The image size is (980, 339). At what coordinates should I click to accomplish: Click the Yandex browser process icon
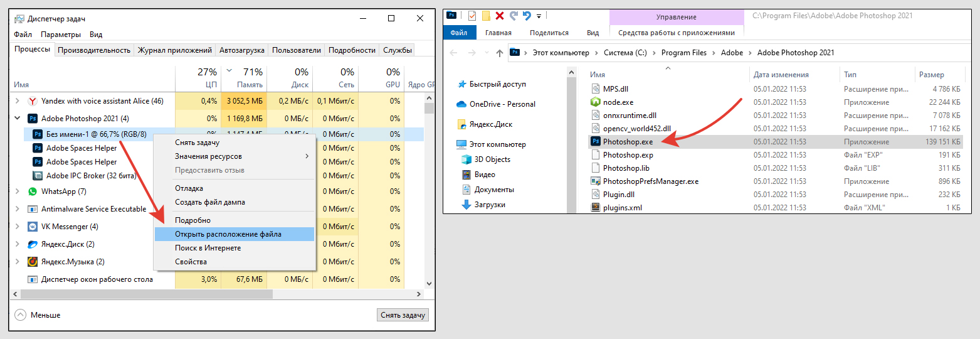click(x=33, y=101)
